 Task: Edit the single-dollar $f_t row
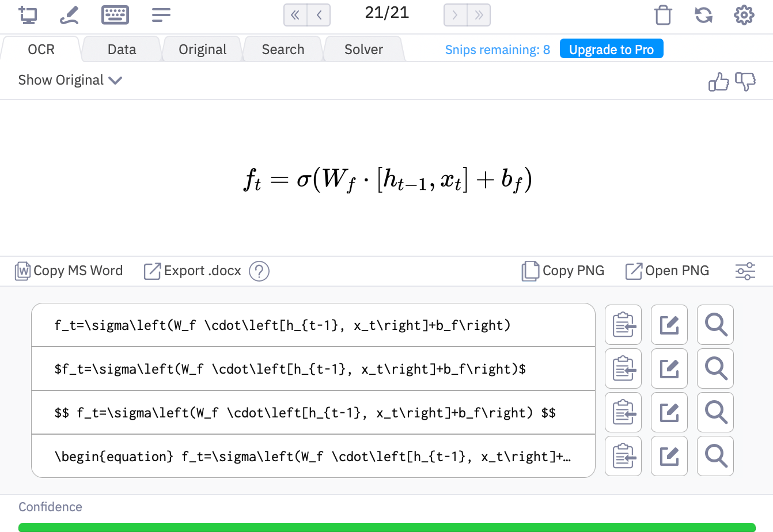pyautogui.click(x=669, y=368)
